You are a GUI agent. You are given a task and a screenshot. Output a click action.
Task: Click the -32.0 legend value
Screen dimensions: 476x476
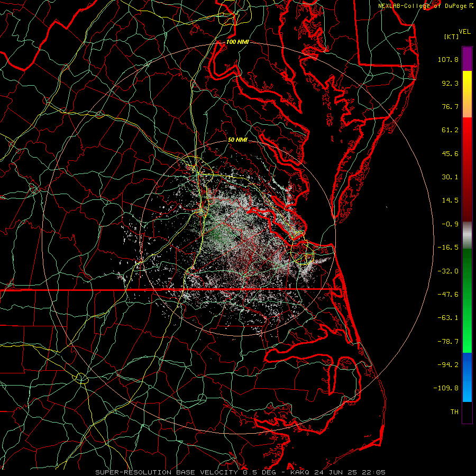point(448,271)
